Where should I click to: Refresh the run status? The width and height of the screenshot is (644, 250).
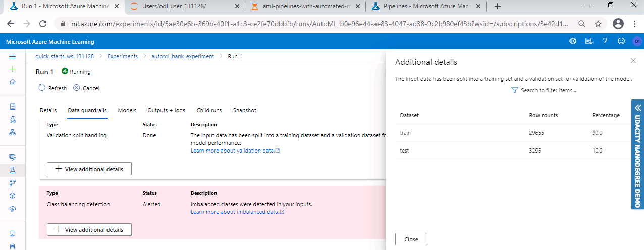[x=53, y=88]
